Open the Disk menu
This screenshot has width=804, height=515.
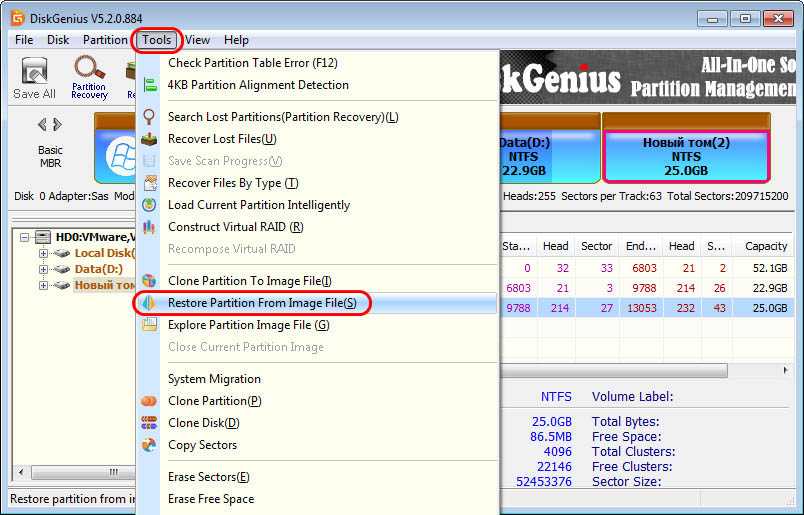tap(58, 40)
